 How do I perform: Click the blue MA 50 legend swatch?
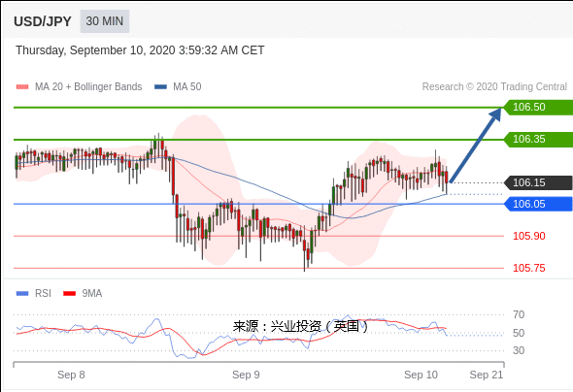pyautogui.click(x=160, y=87)
